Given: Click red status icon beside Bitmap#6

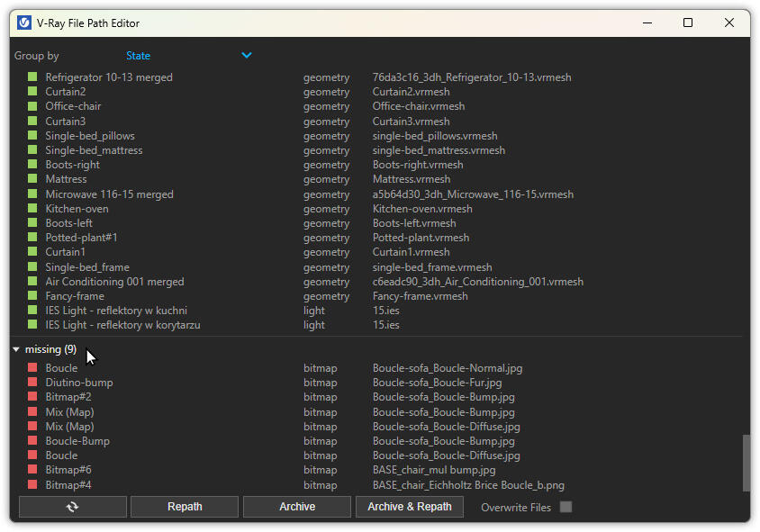Looking at the screenshot, I should pyautogui.click(x=32, y=470).
